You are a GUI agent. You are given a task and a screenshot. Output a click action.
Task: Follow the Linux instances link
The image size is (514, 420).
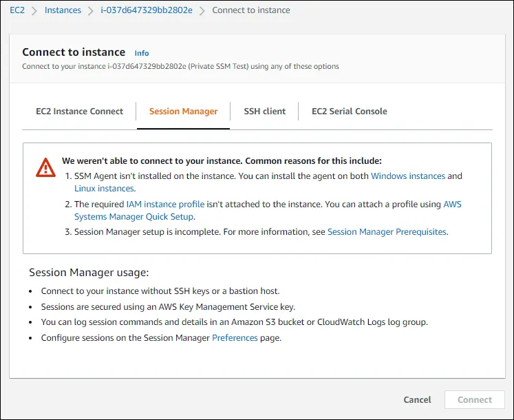pos(104,188)
